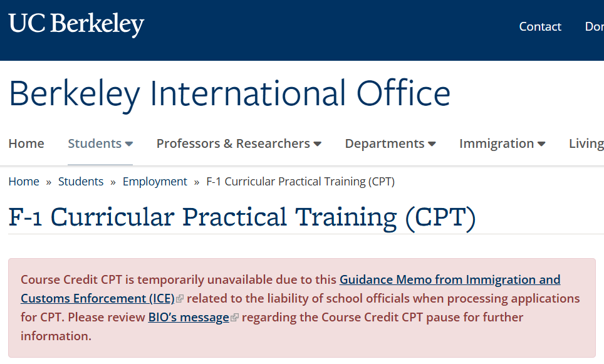Select the Departments menu label

coord(385,143)
